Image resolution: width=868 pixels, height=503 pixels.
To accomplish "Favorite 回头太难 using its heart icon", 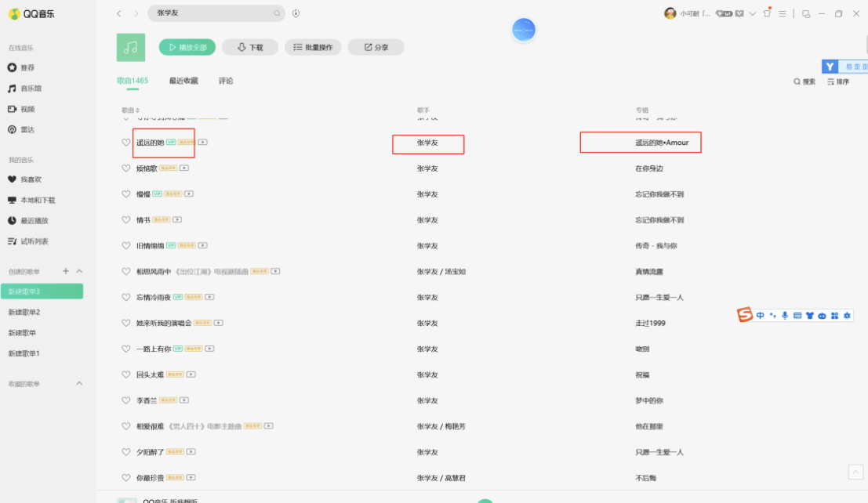I will click(x=125, y=375).
